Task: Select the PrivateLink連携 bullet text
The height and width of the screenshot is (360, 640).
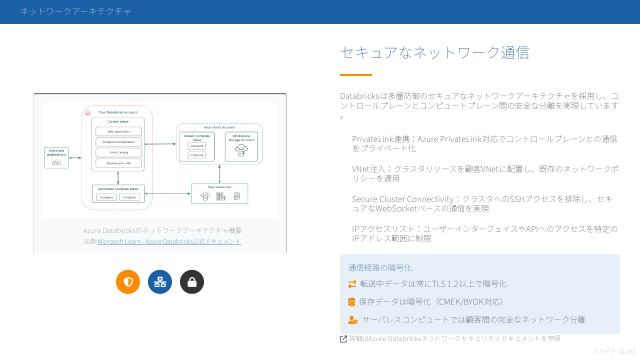Action: [484, 144]
